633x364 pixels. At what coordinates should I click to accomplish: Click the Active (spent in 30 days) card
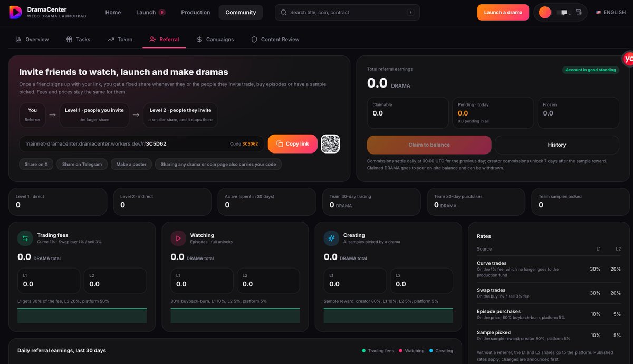(266, 202)
